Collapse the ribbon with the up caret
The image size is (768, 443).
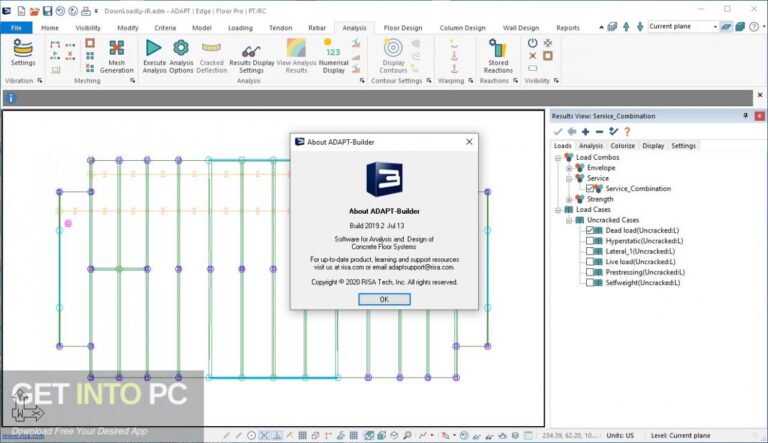[x=601, y=27]
